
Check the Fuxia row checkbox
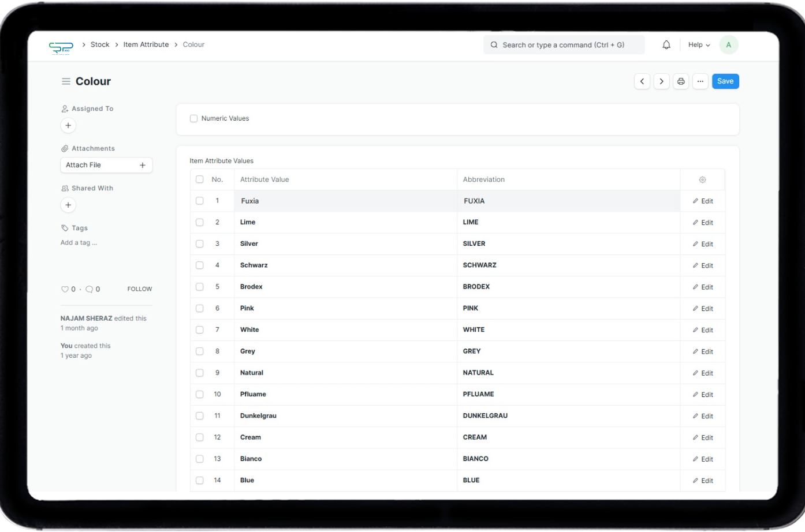point(200,201)
